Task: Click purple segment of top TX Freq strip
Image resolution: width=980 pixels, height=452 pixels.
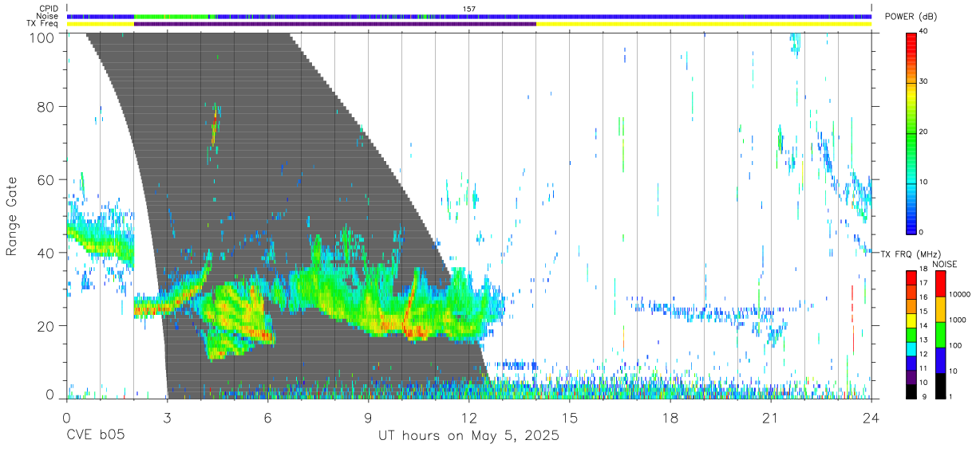Action: (x=335, y=24)
